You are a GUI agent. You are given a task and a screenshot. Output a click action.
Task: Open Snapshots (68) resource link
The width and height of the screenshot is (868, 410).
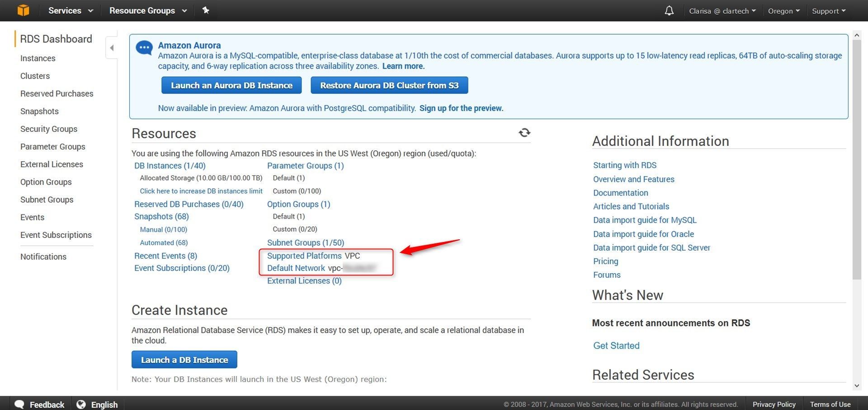[161, 216]
